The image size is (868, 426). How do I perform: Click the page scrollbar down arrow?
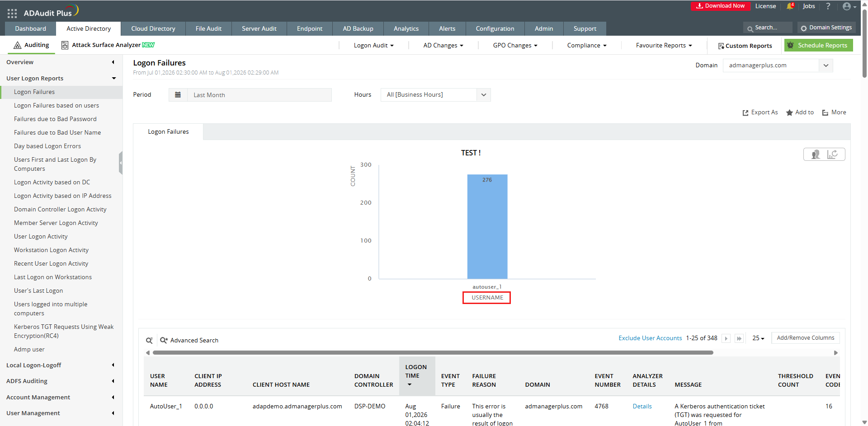[x=864, y=423]
